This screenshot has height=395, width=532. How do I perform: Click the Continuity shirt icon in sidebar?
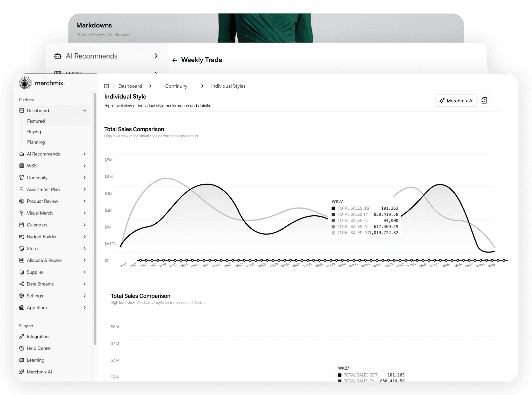pyautogui.click(x=22, y=178)
